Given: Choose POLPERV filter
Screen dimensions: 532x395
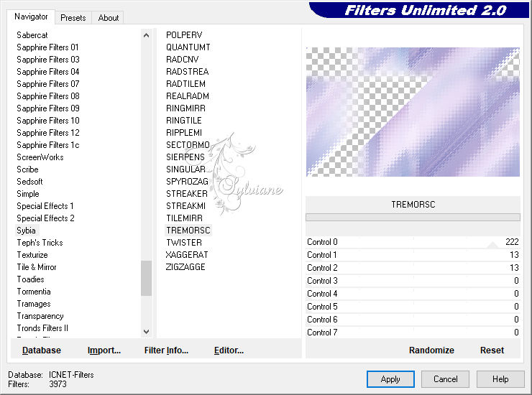Looking at the screenshot, I should (x=184, y=35).
